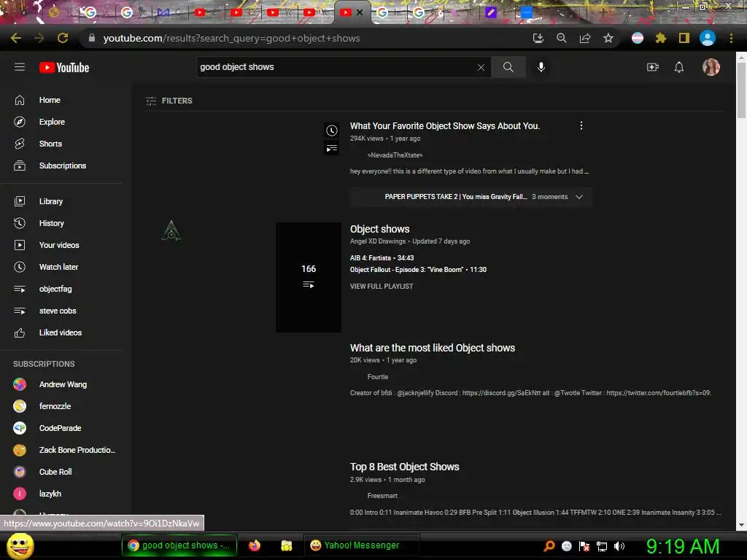This screenshot has height=560, width=747.
Task: Click the browser back arrow
Action: tap(16, 38)
